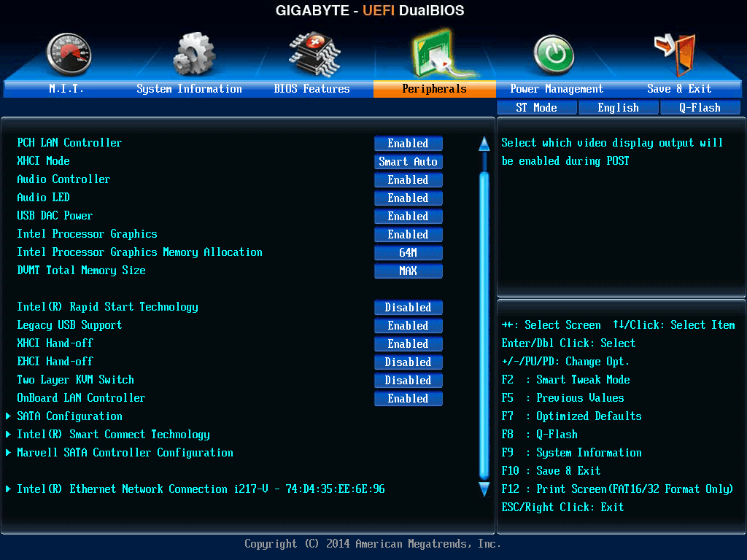Click F7 Optimized Defaults help line

click(572, 416)
